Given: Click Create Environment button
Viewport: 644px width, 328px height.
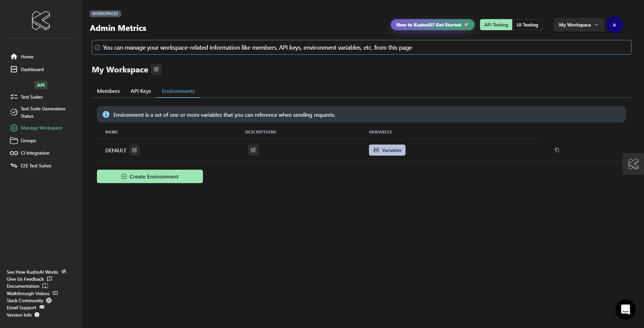Looking at the screenshot, I should tap(150, 176).
